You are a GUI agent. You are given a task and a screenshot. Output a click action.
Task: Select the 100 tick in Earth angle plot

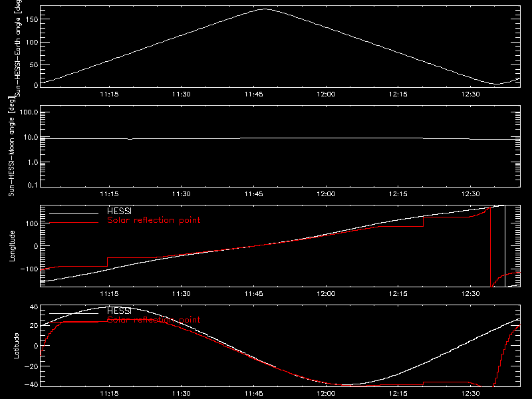31,43
